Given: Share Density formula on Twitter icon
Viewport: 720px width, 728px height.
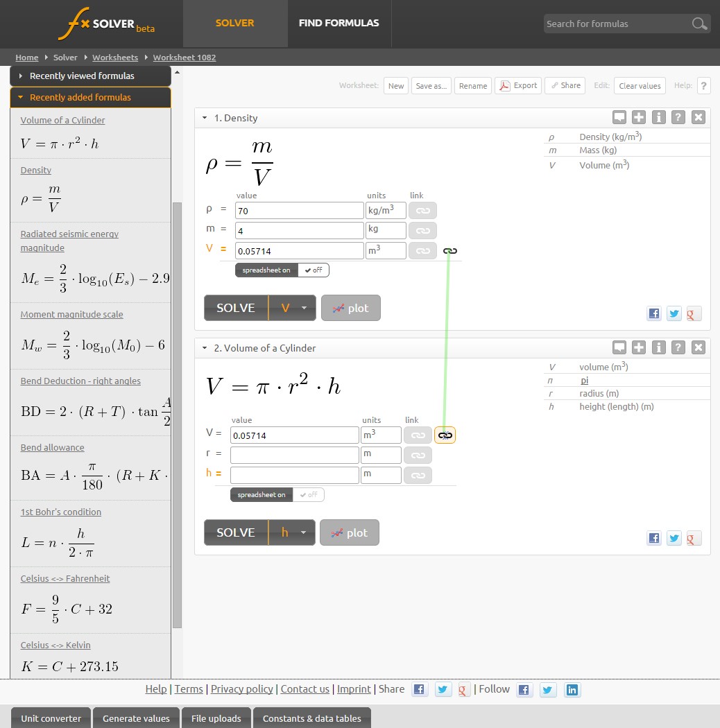Looking at the screenshot, I should pyautogui.click(x=674, y=313).
